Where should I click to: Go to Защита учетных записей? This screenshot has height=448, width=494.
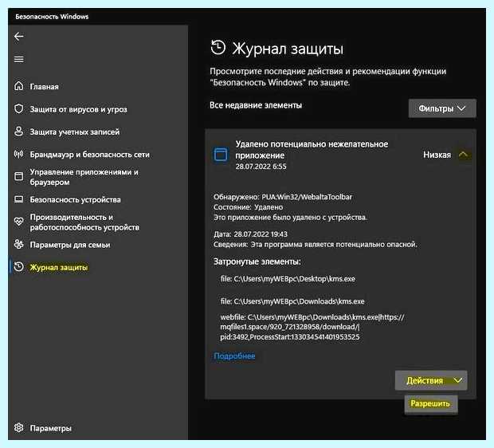coord(75,132)
